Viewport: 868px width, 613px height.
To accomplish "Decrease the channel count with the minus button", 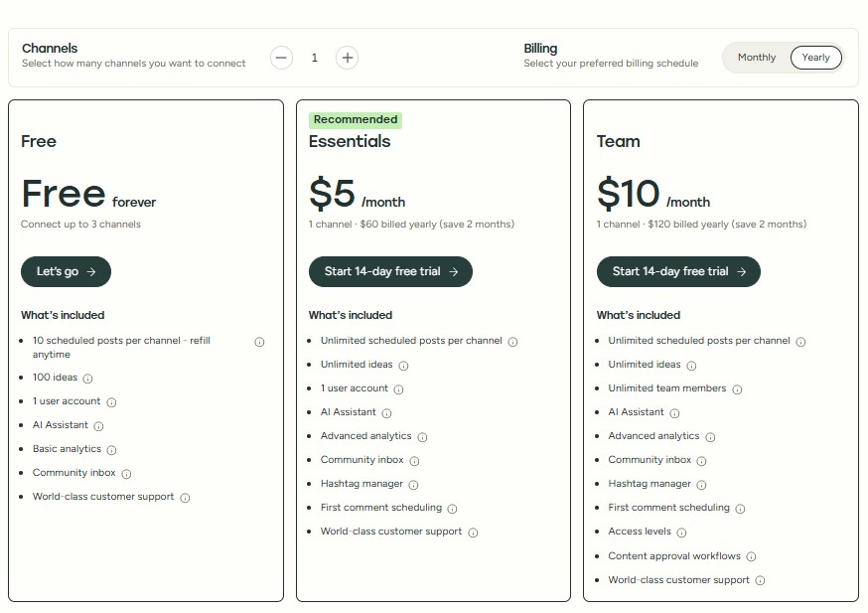I will (x=281, y=58).
